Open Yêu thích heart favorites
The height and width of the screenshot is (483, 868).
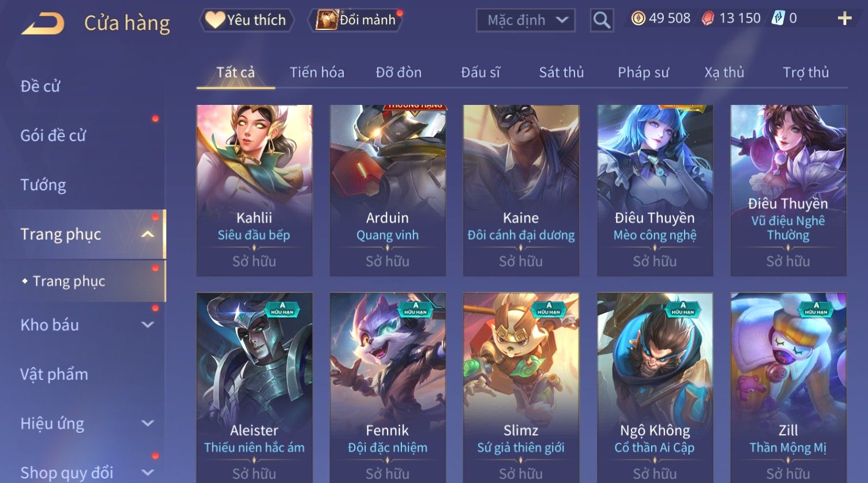[246, 20]
